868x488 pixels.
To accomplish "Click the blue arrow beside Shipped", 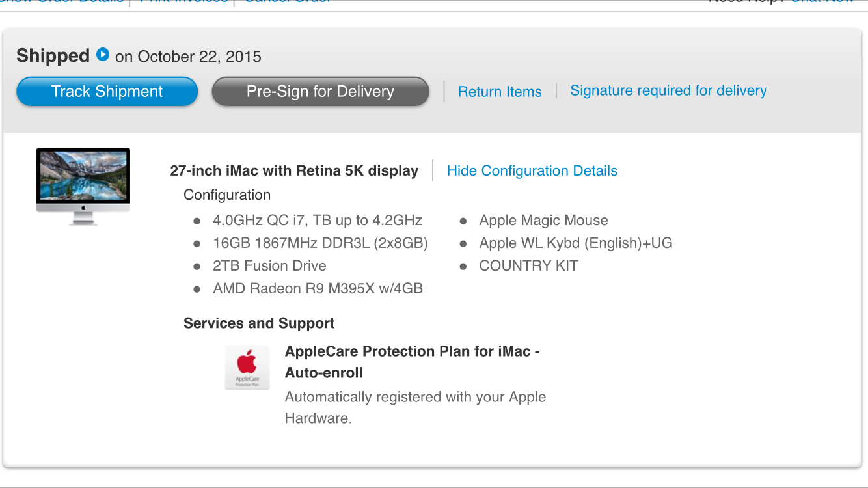I will (103, 55).
